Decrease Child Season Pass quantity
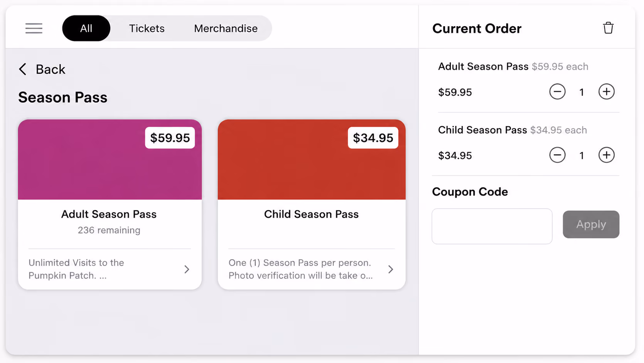 point(557,155)
